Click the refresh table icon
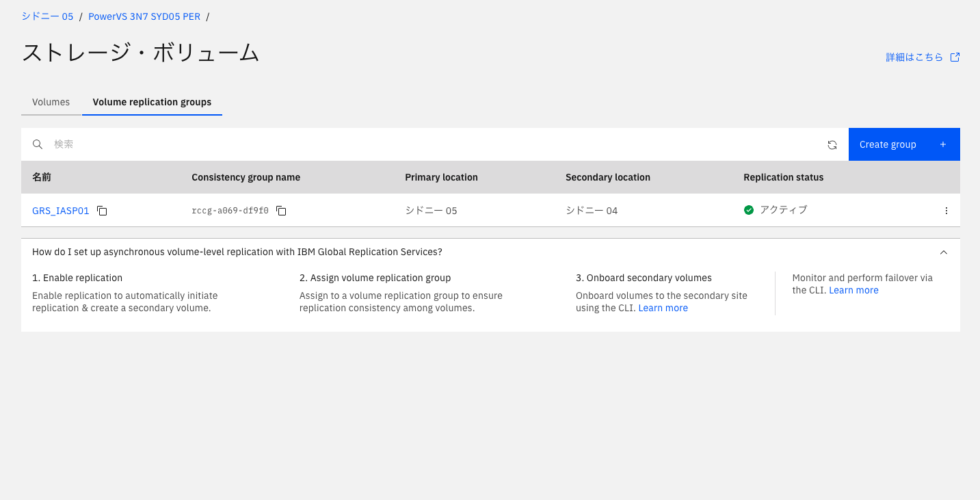 (832, 145)
